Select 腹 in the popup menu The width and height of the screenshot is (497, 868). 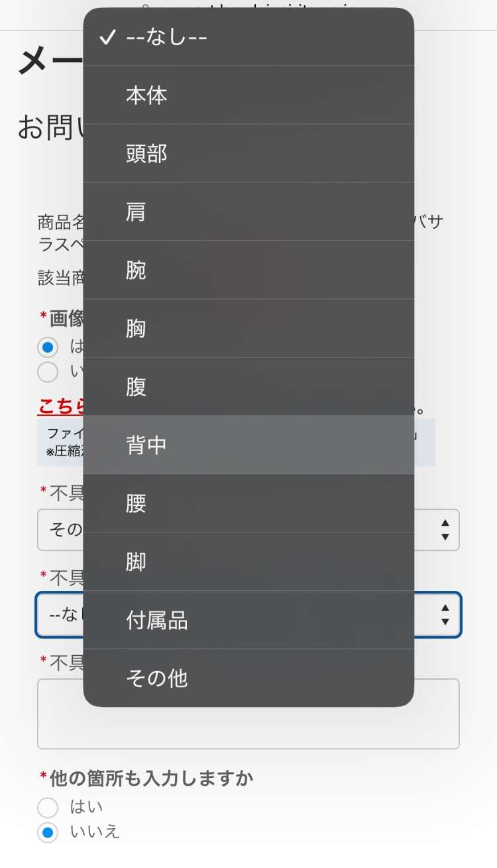click(x=248, y=387)
